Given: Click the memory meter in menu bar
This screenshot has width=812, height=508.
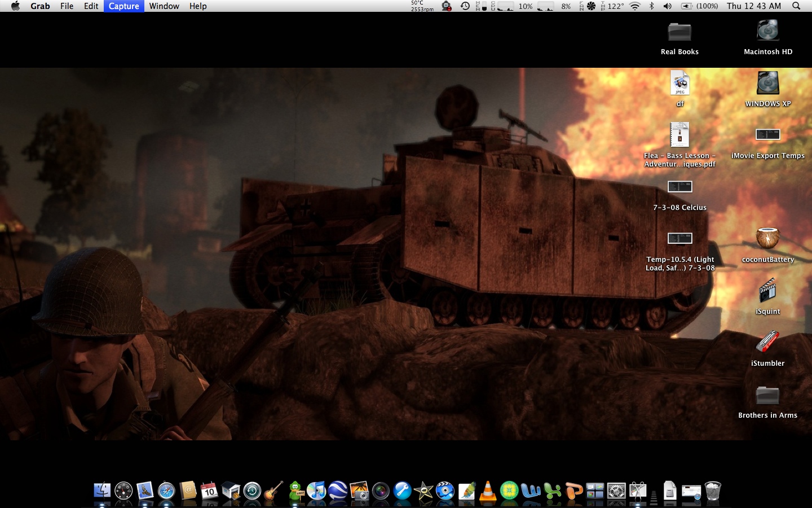Looking at the screenshot, I should 481,6.
